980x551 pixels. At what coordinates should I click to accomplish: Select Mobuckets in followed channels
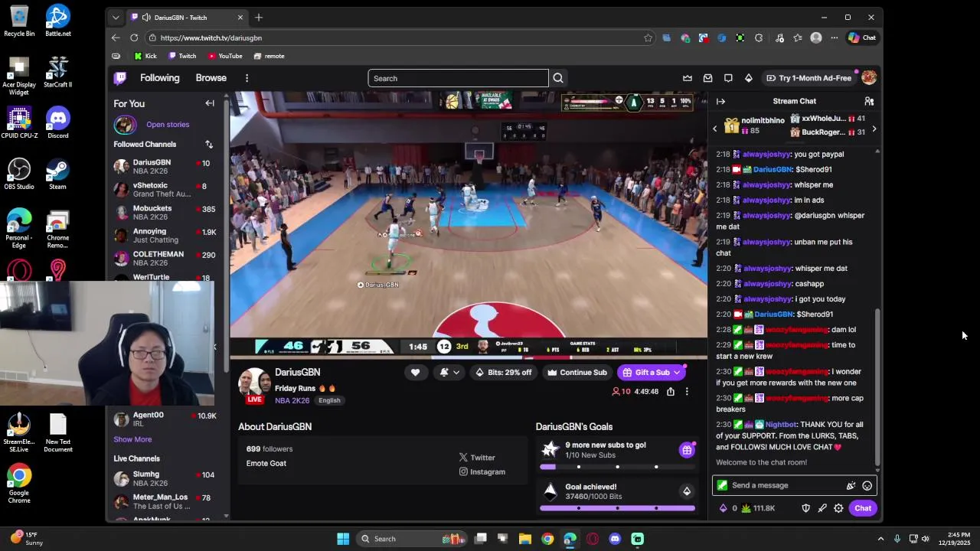pos(166,213)
